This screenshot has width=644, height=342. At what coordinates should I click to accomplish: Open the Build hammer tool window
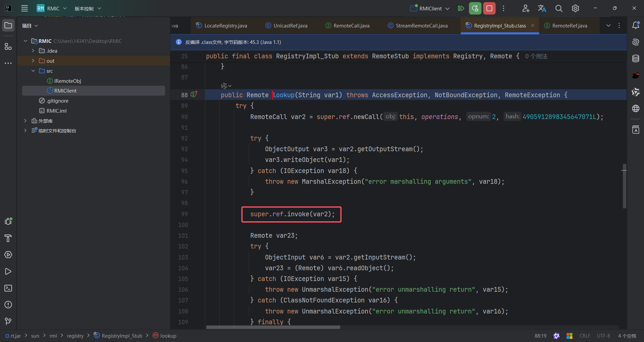[8, 238]
